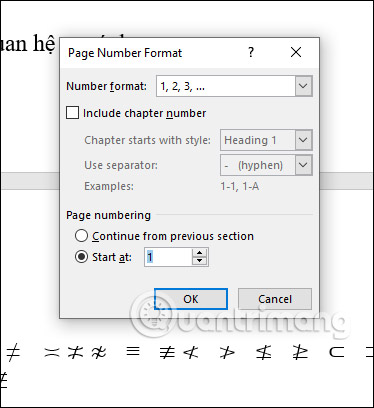
Task: Select the Start at radio button
Action: [81, 257]
